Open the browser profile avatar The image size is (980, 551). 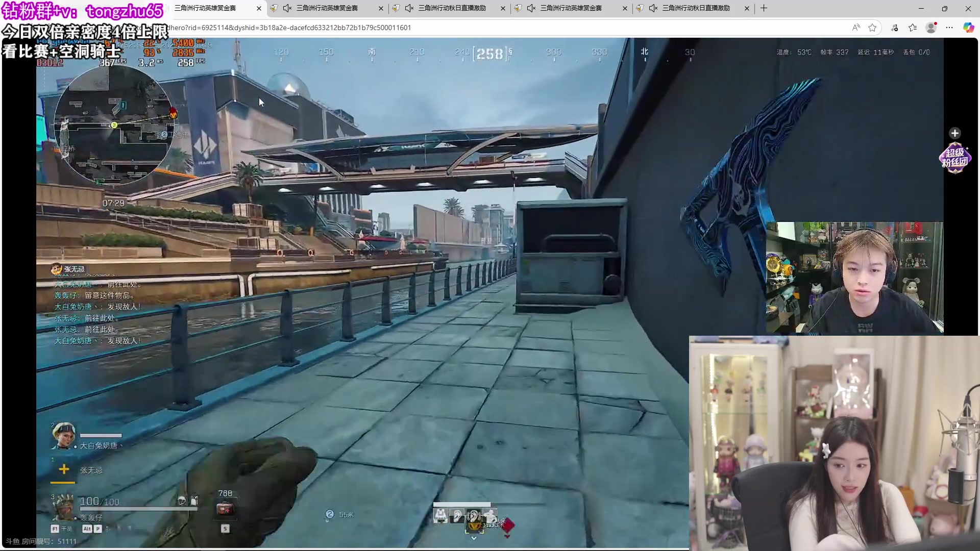931,28
